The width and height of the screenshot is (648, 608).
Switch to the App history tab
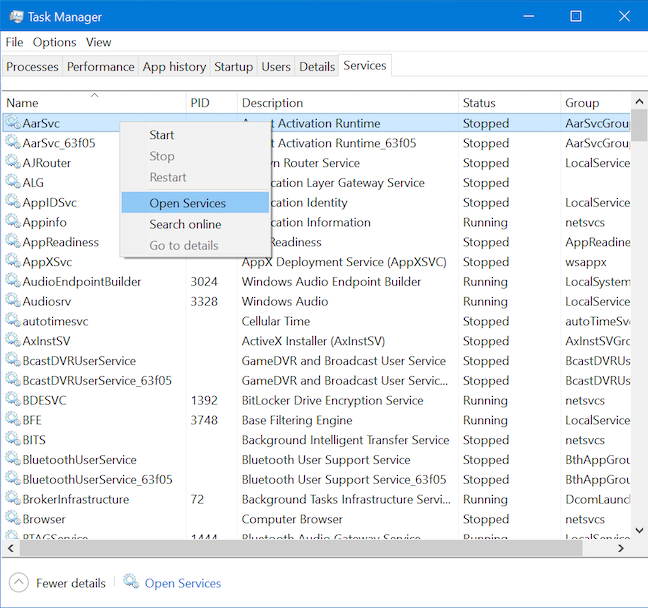click(174, 67)
